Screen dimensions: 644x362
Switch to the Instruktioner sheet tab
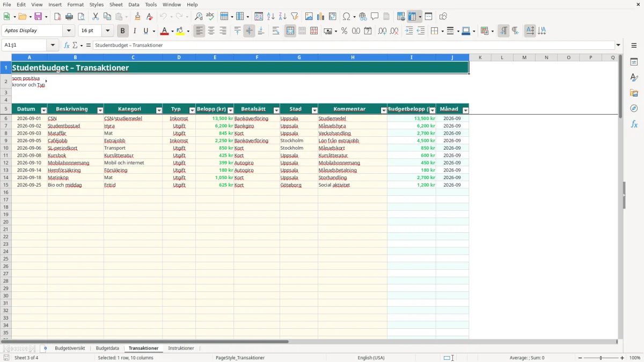[181, 348]
